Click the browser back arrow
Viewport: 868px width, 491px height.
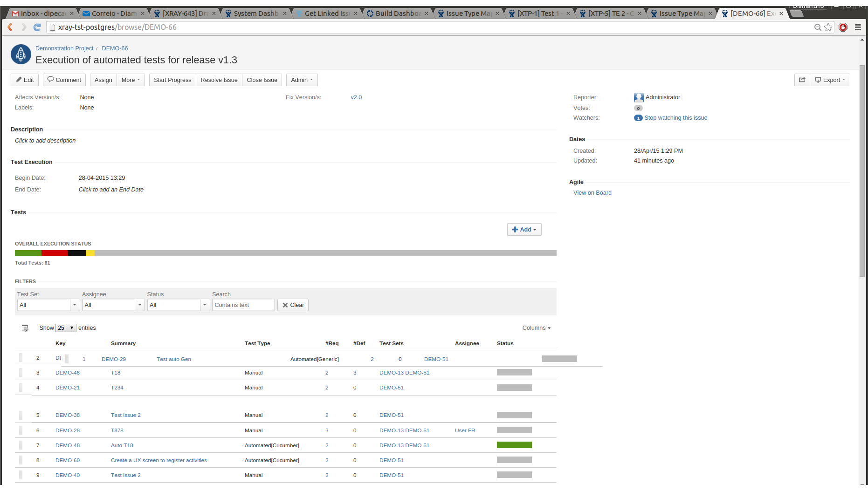10,27
